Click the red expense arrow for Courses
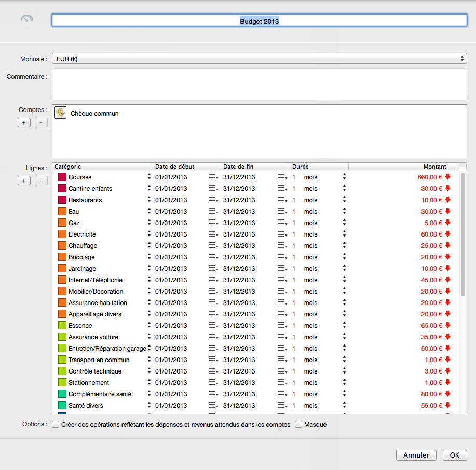 (x=447, y=177)
